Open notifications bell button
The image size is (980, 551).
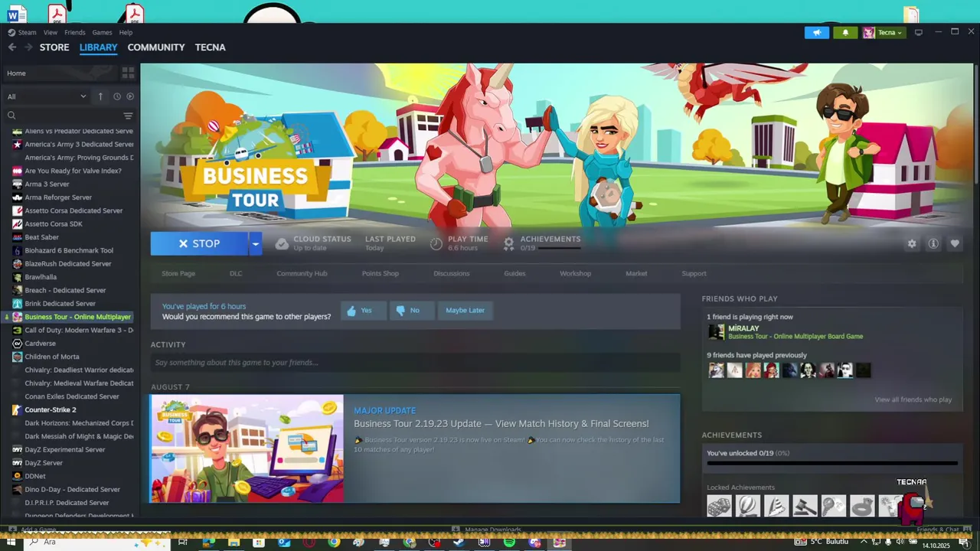[845, 32]
